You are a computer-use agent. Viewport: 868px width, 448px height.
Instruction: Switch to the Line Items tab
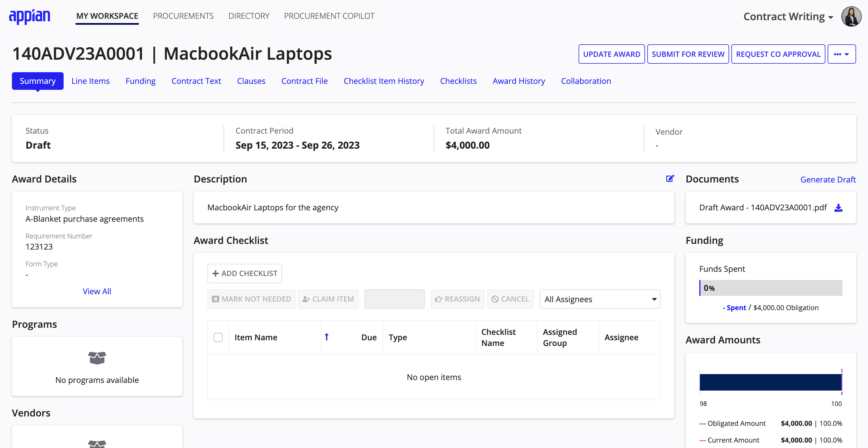click(90, 81)
